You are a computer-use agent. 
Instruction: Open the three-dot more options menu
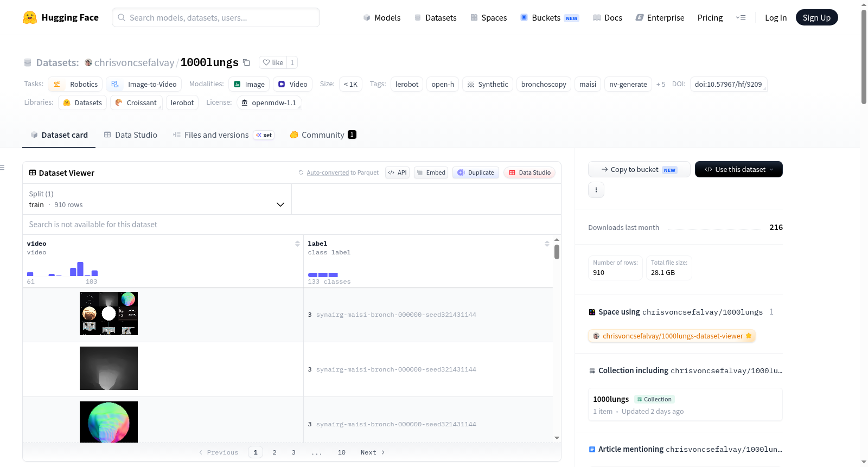pyautogui.click(x=596, y=190)
